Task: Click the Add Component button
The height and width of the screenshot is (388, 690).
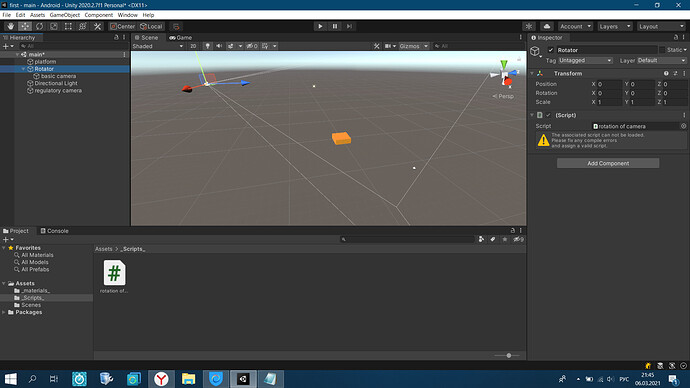Action: coord(608,163)
